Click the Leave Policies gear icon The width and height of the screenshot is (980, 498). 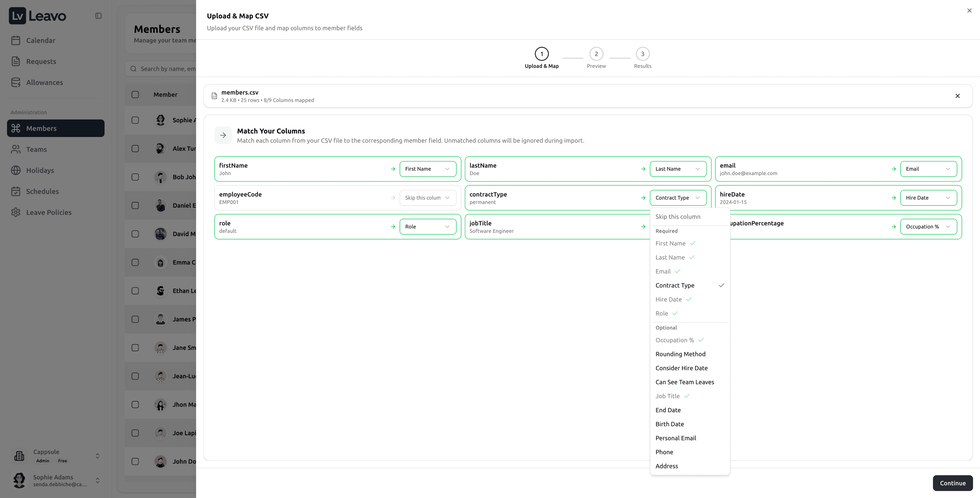(x=16, y=212)
